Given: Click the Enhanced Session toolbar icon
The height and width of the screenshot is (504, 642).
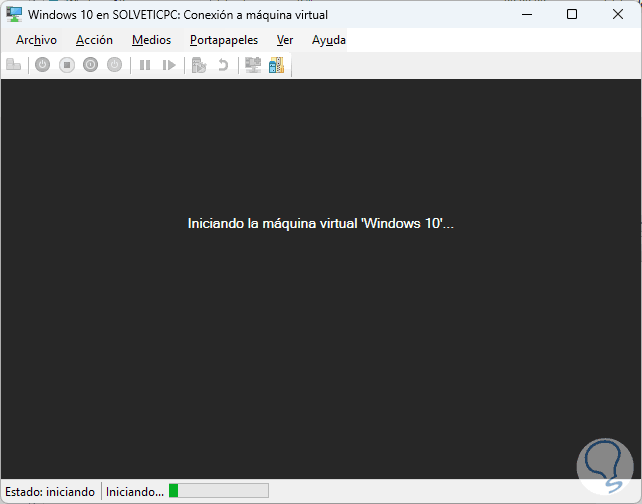Looking at the screenshot, I should click(253, 65).
